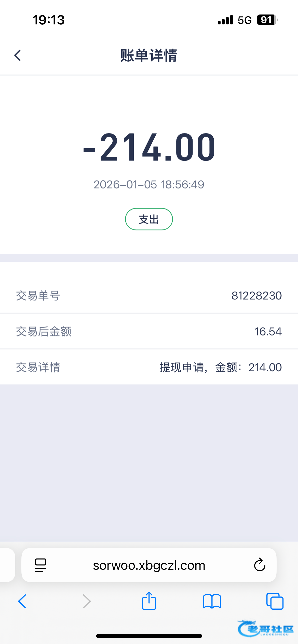
Task: Tap the transaction number 81228230
Action: click(x=256, y=296)
